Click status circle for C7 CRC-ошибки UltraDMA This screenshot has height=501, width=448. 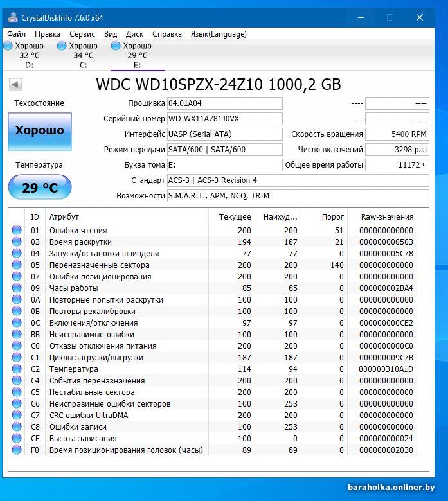tap(17, 415)
